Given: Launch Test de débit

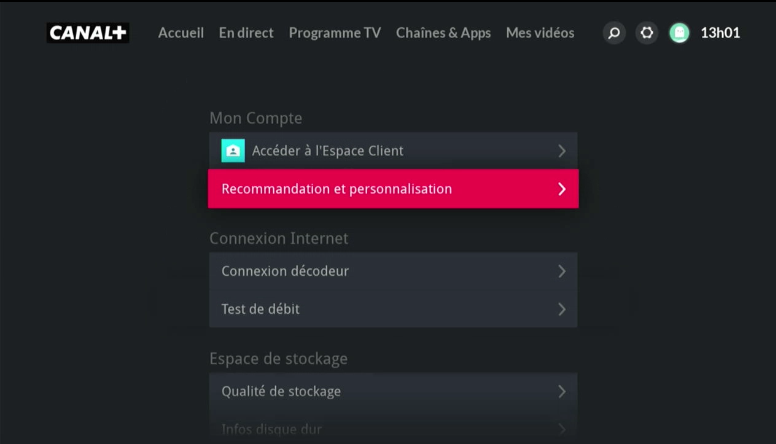Looking at the screenshot, I should [393, 309].
